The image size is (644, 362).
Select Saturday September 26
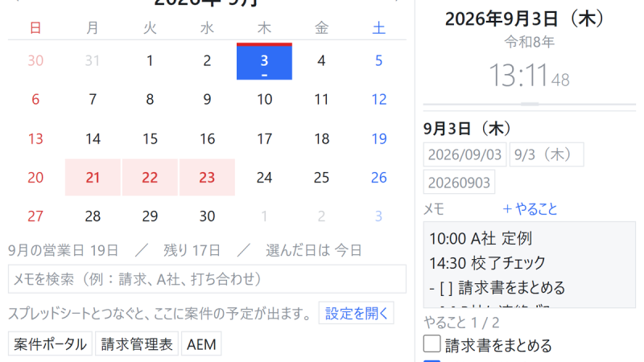coord(378,177)
